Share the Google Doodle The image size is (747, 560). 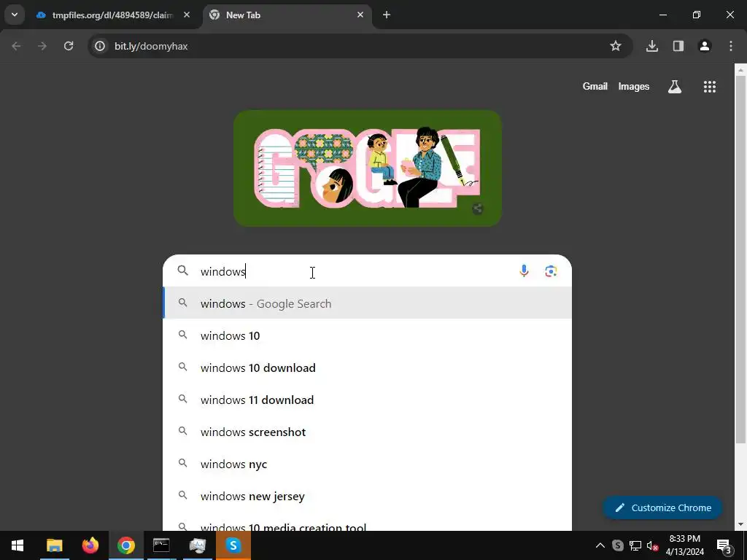click(x=478, y=209)
